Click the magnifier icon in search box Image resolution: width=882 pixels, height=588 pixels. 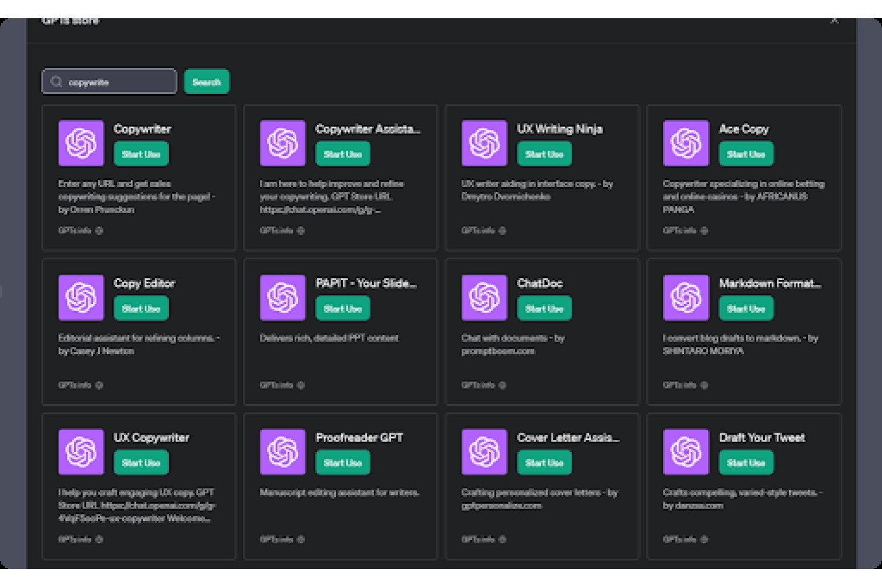coord(56,82)
